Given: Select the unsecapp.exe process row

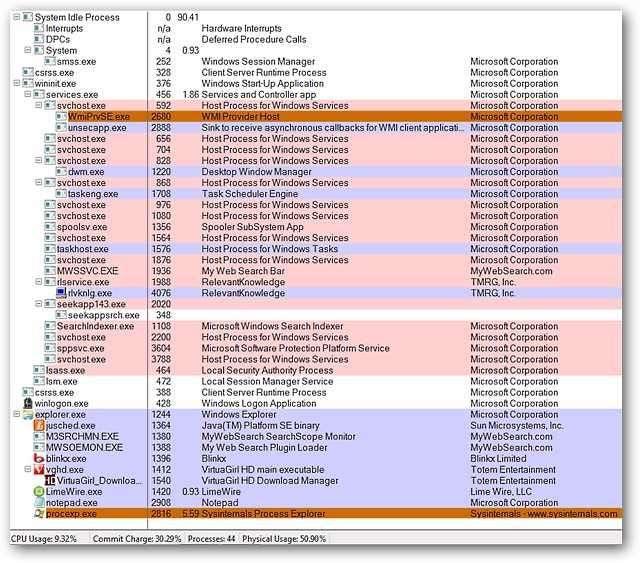Looking at the screenshot, I should 316,127.
